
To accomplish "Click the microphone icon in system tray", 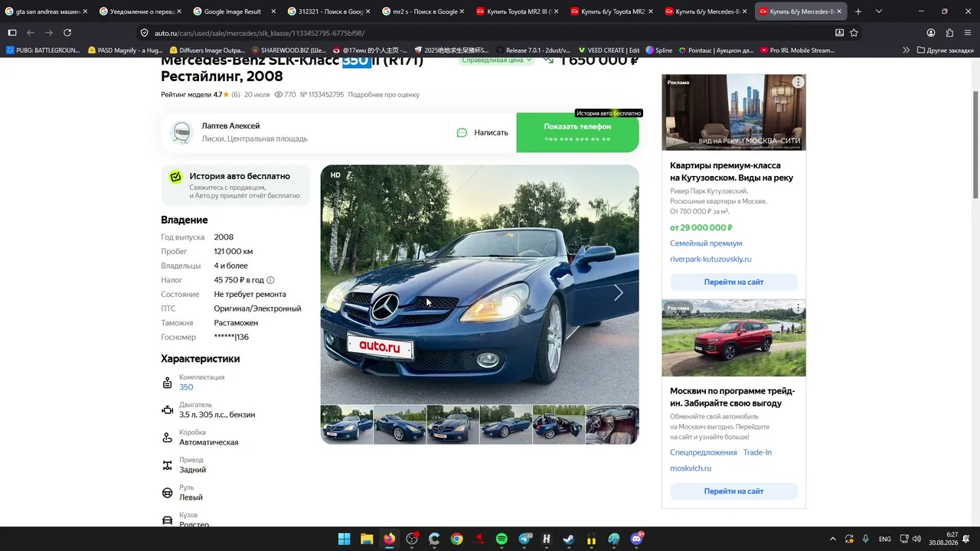I will coord(866,539).
